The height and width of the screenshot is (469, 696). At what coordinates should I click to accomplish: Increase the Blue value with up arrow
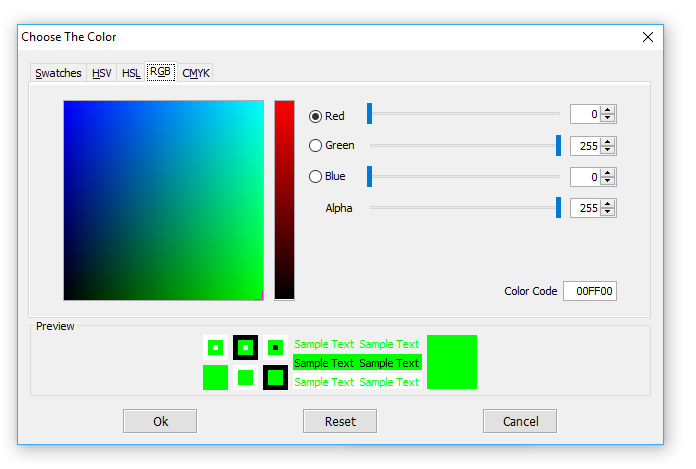(x=608, y=172)
